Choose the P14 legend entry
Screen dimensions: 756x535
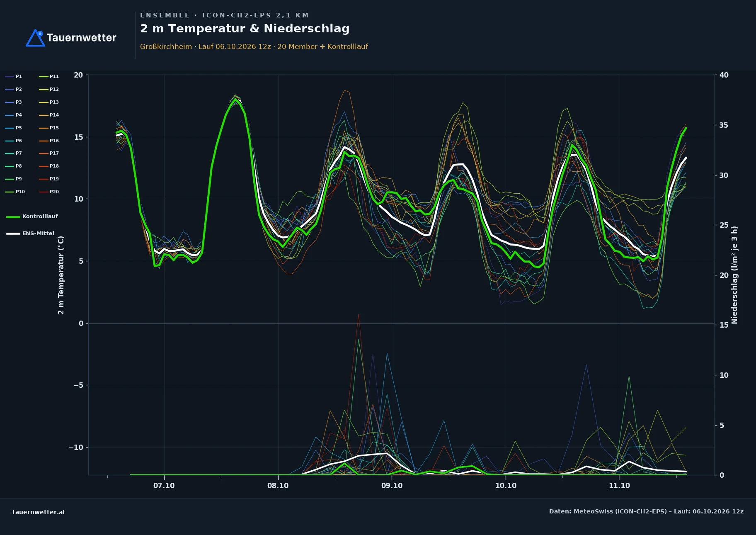(x=49, y=115)
